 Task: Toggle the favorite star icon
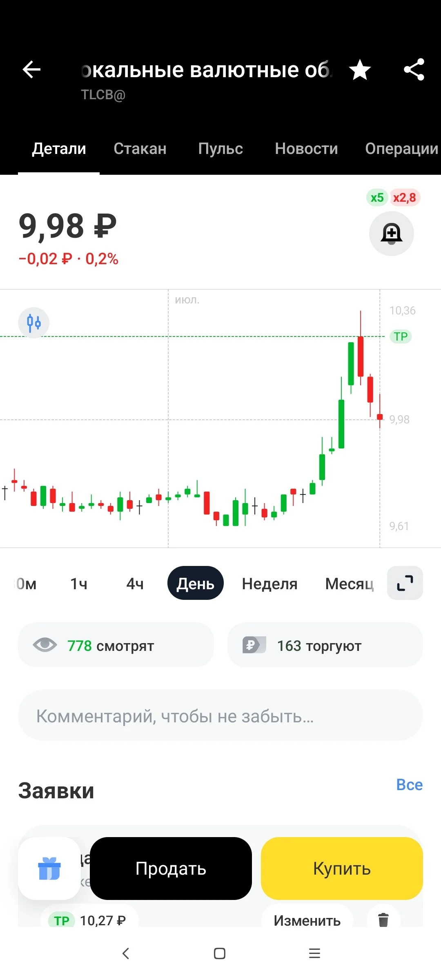click(x=360, y=70)
